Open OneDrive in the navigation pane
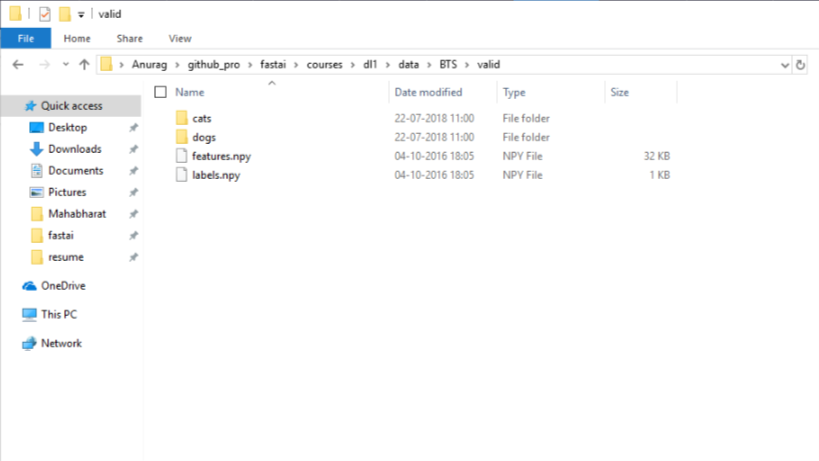 (x=62, y=285)
